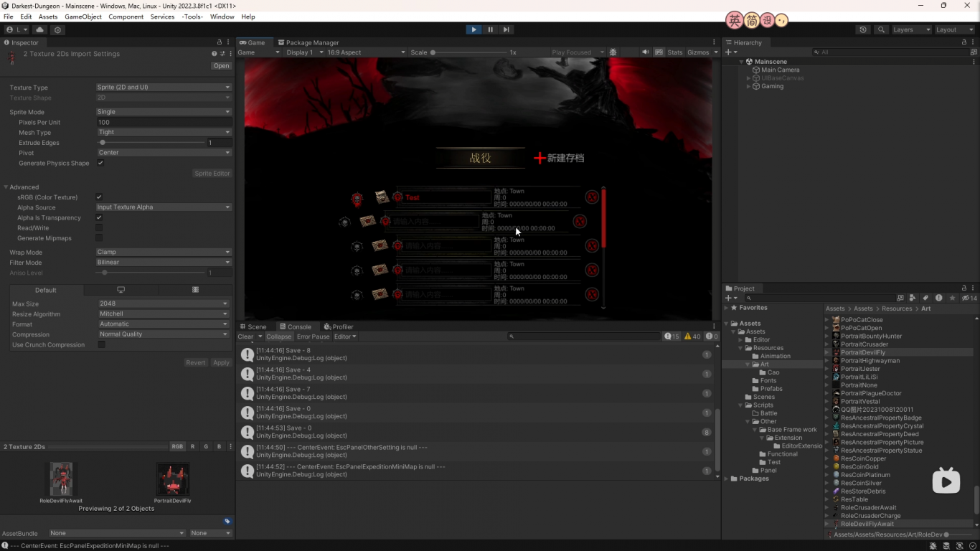Image resolution: width=980 pixels, height=551 pixels.
Task: Open the Sprite Mode dropdown
Action: tap(164, 112)
